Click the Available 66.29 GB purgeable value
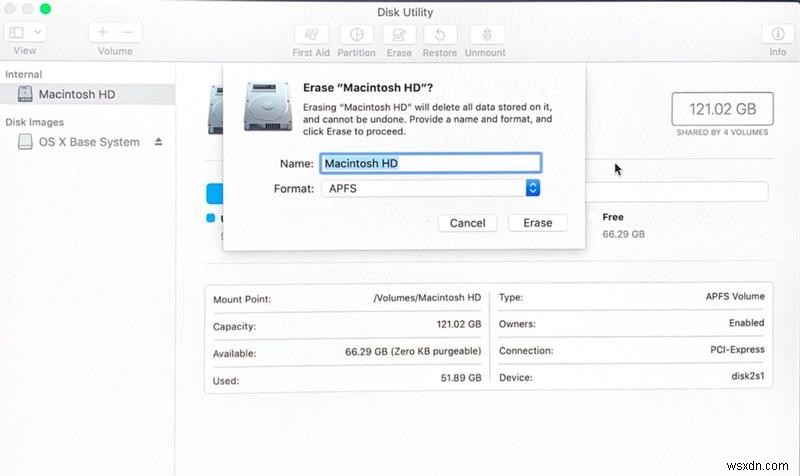The height and width of the screenshot is (476, 800). tap(413, 351)
